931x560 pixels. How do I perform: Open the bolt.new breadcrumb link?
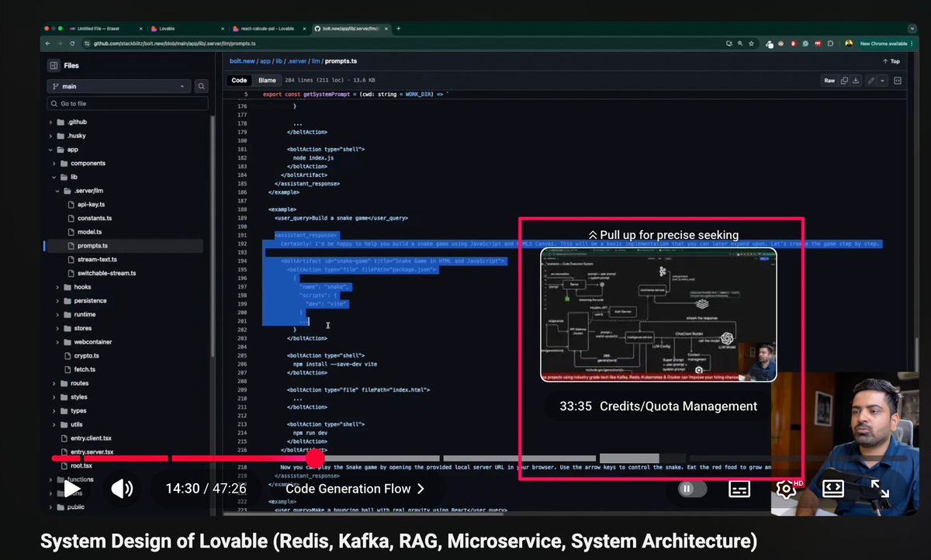[x=241, y=60]
